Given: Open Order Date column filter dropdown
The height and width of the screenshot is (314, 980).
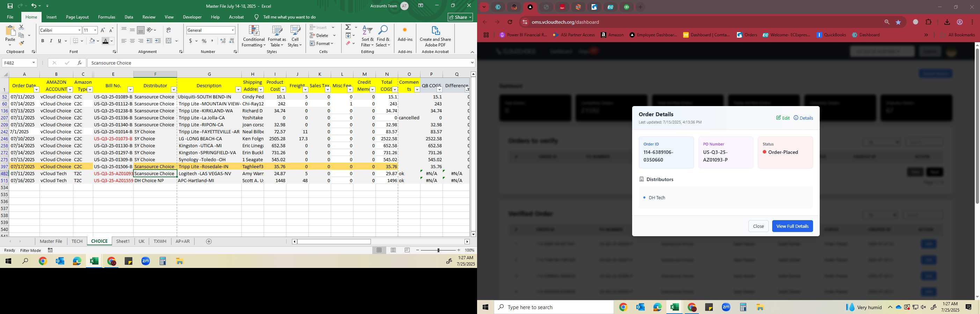Looking at the screenshot, I should click(36, 90).
